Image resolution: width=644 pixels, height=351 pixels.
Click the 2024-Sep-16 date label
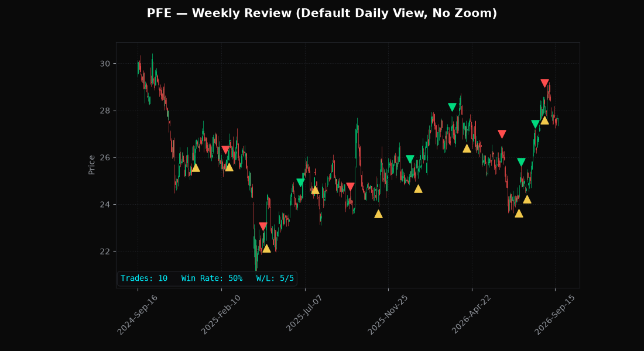click(137, 315)
